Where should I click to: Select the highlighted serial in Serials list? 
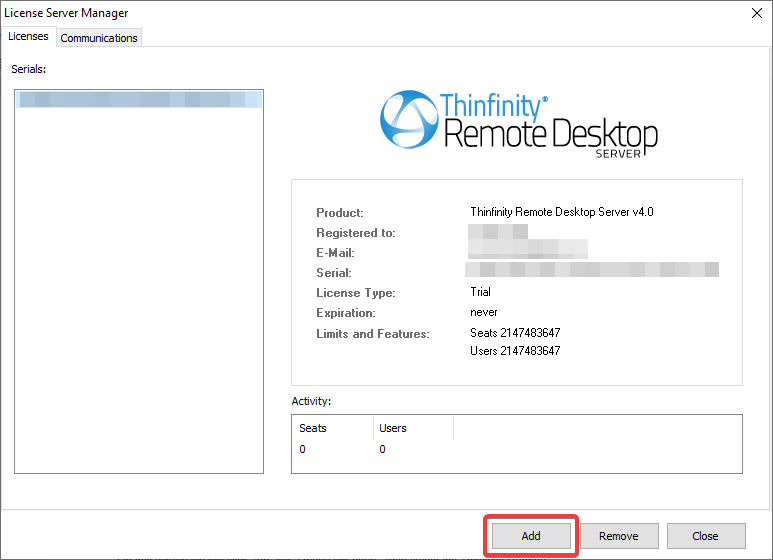point(139,99)
